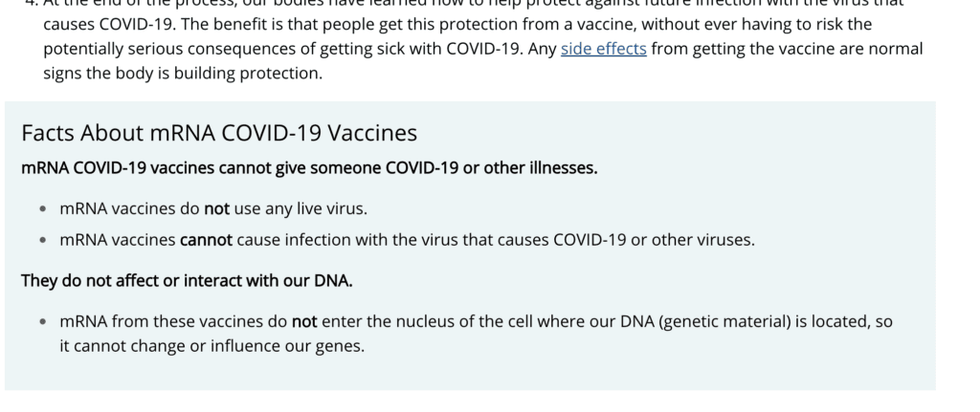980x412 pixels.
Task: Click the bullet text about entering the nucleus
Action: click(x=476, y=334)
